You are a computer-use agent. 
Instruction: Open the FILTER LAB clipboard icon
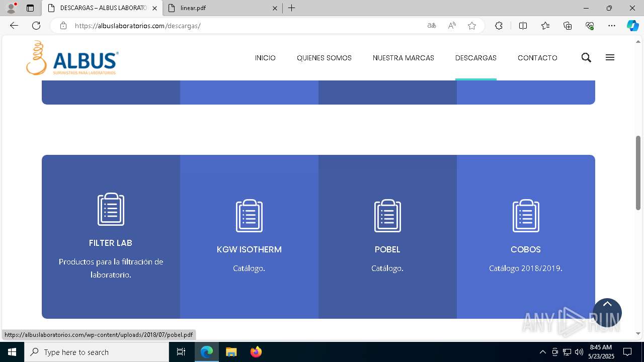(111, 209)
